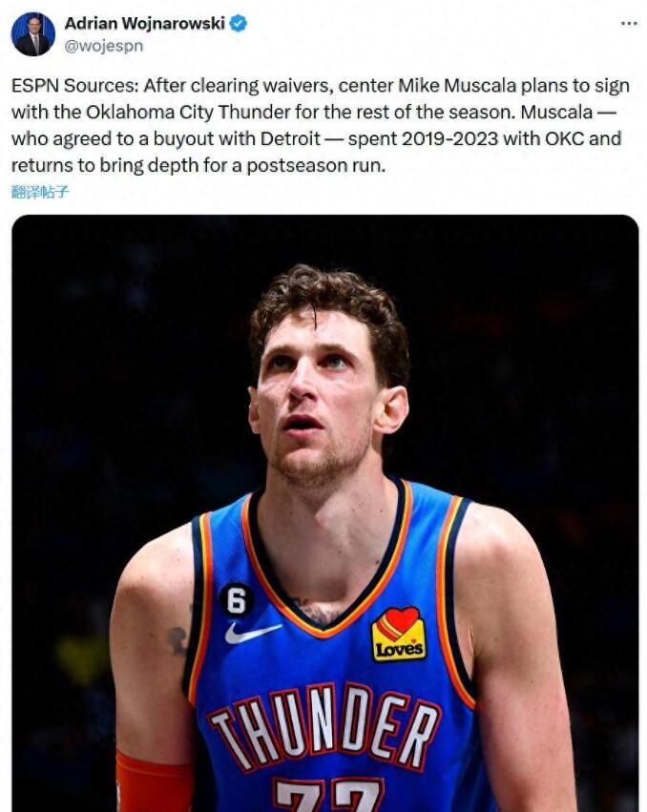647x812 pixels.
Task: Click the Adrian Wojnarowski display name
Action: pyautogui.click(x=144, y=23)
